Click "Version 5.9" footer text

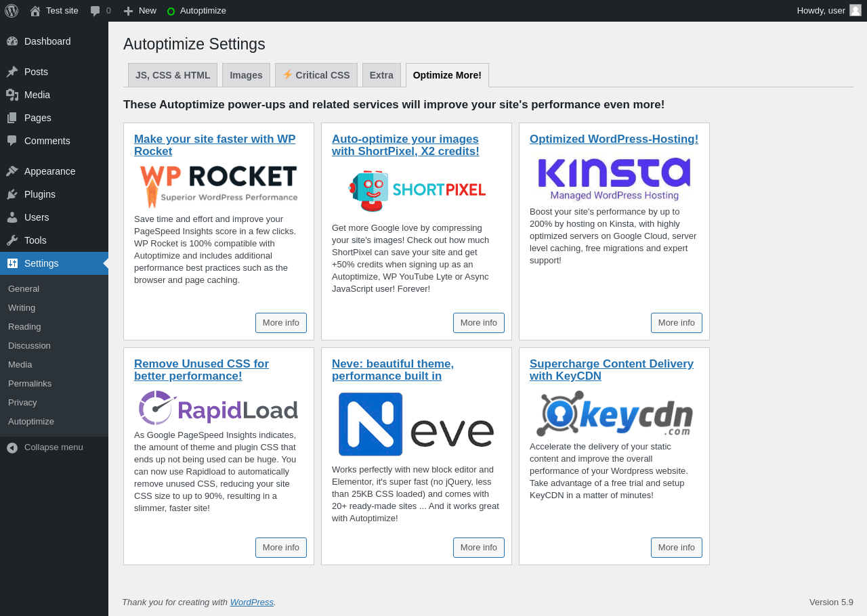click(831, 602)
